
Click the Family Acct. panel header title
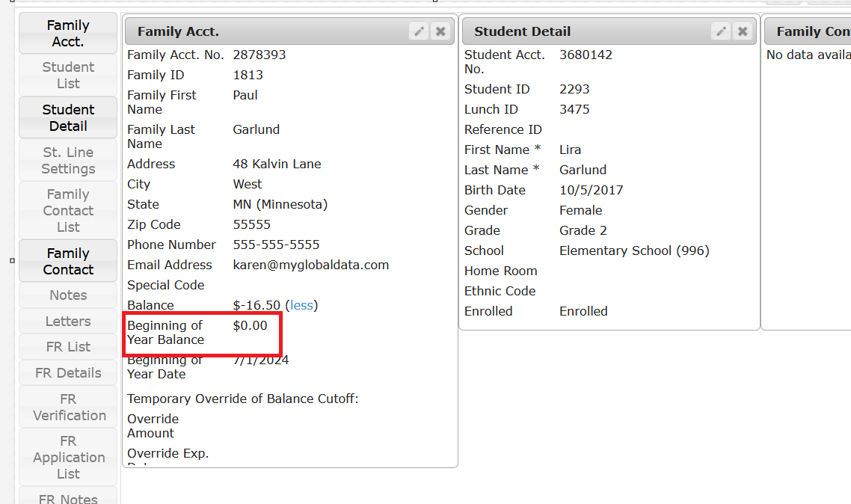click(x=178, y=31)
